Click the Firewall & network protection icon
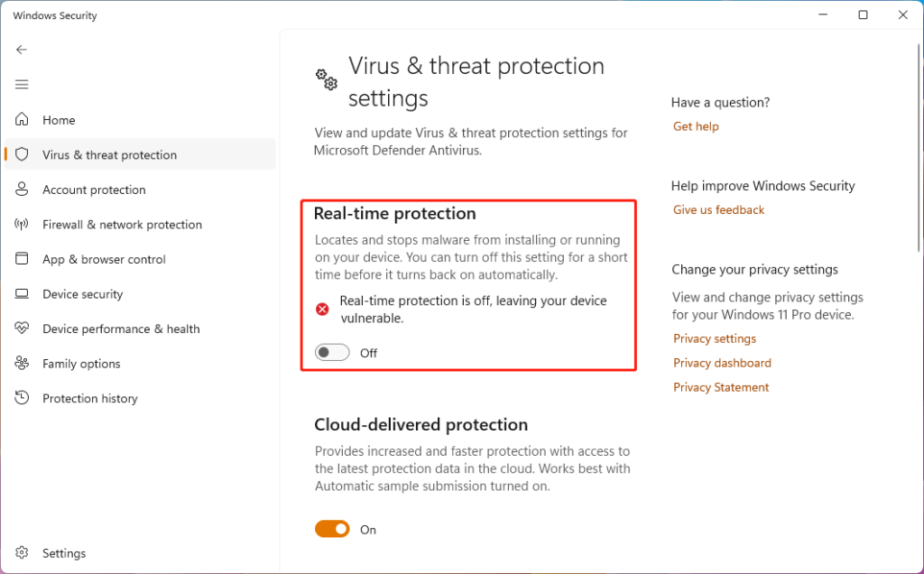 [23, 225]
